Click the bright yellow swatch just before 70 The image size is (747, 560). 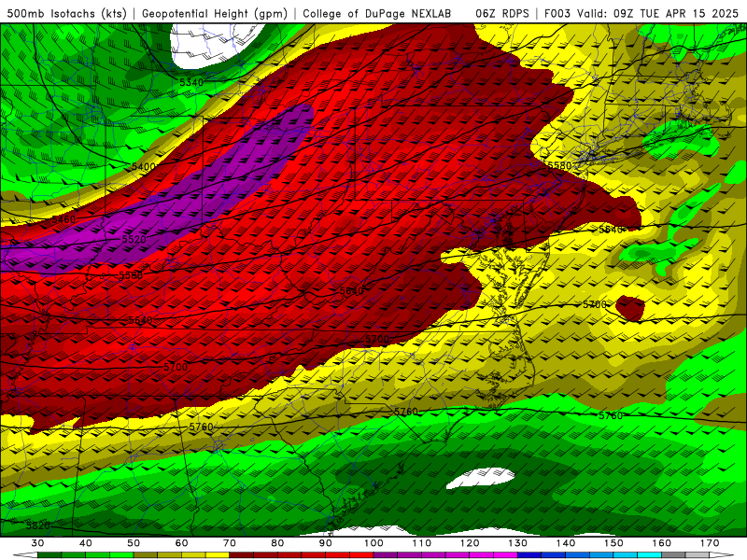coord(218,555)
